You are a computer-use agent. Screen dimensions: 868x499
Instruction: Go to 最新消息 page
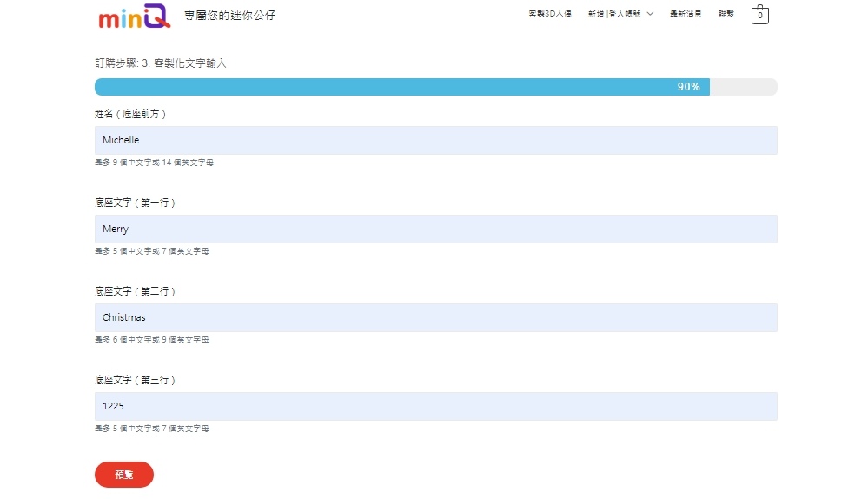686,14
